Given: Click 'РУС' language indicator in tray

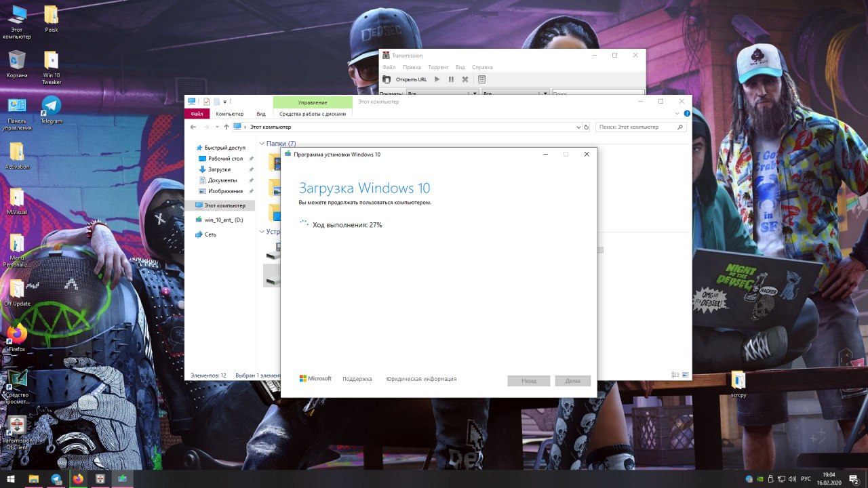Looking at the screenshot, I should coord(806,479).
